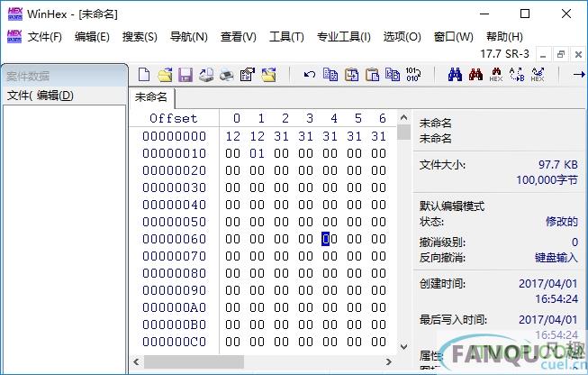Click the Copy block two-pages icon

pos(330,74)
